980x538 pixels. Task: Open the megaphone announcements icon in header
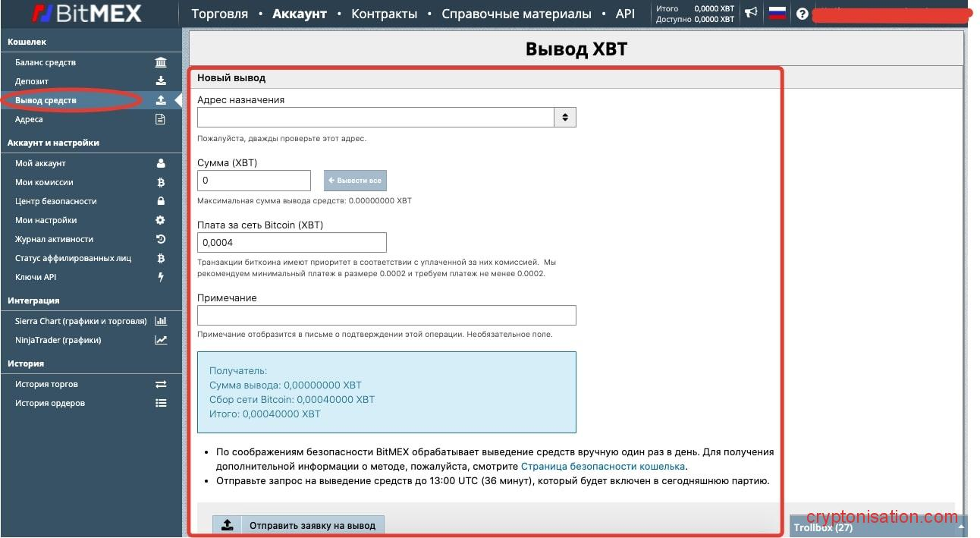pyautogui.click(x=751, y=13)
